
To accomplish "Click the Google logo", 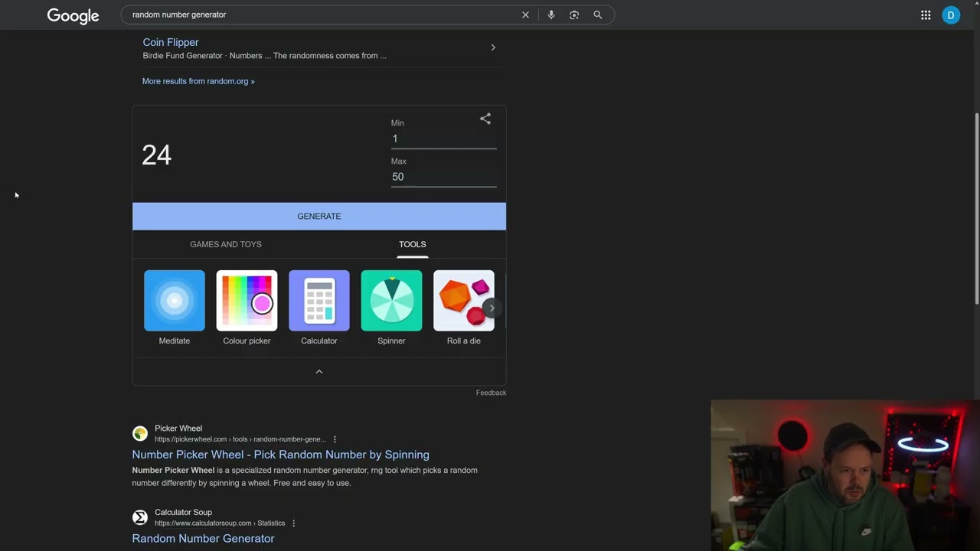I will click(73, 15).
